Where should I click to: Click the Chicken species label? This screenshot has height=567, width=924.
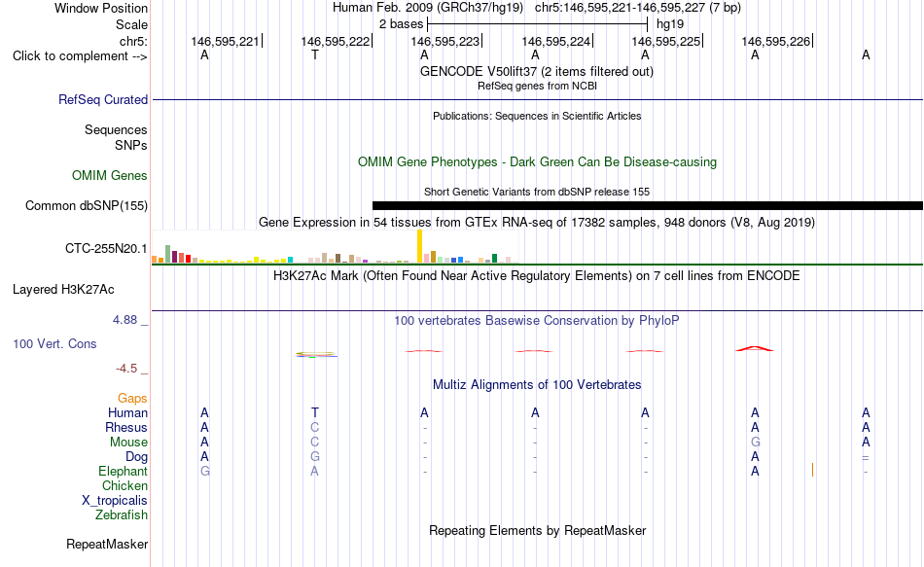click(124, 485)
